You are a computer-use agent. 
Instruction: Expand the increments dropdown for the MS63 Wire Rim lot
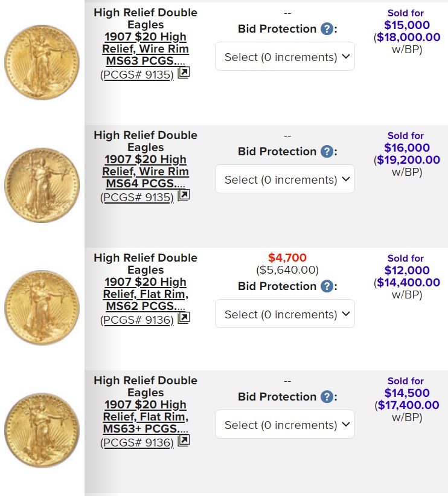[x=285, y=56]
